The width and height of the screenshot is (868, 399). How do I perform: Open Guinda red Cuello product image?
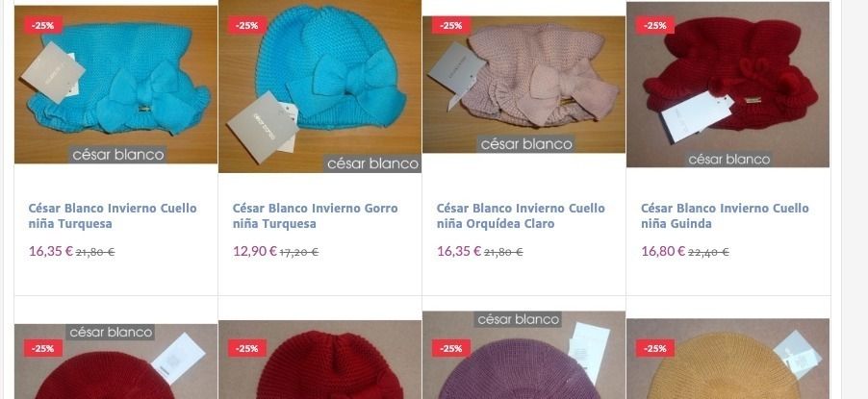point(728,84)
